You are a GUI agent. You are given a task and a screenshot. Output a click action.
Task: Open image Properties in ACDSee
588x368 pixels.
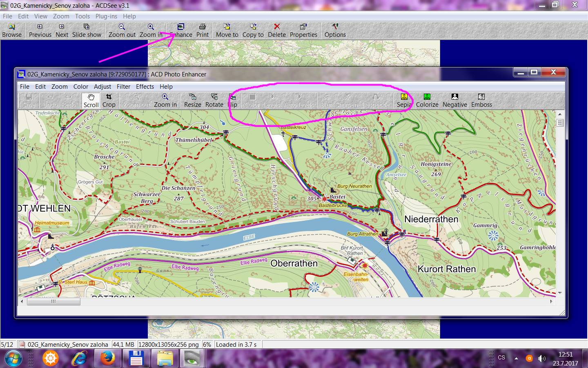pos(303,31)
